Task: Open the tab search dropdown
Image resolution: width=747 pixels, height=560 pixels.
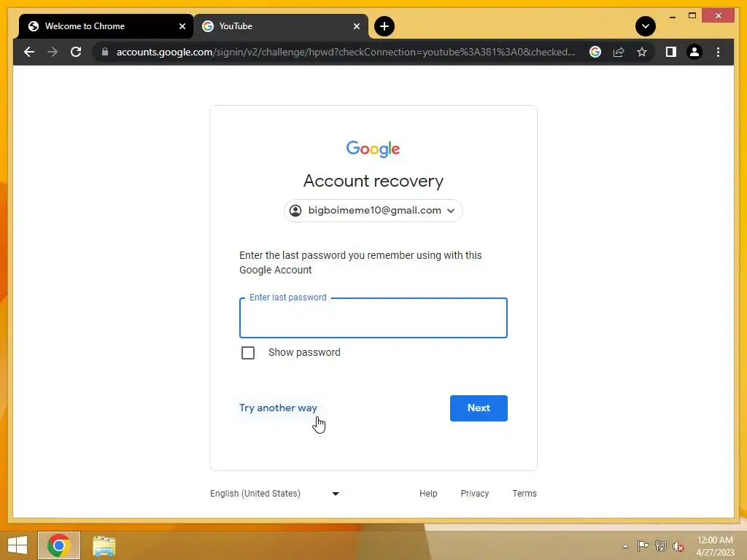Action: [x=645, y=26]
